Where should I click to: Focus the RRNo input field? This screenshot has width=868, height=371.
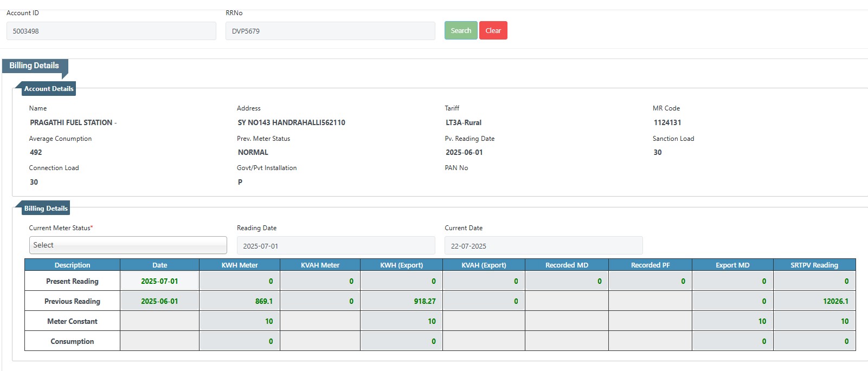point(330,31)
